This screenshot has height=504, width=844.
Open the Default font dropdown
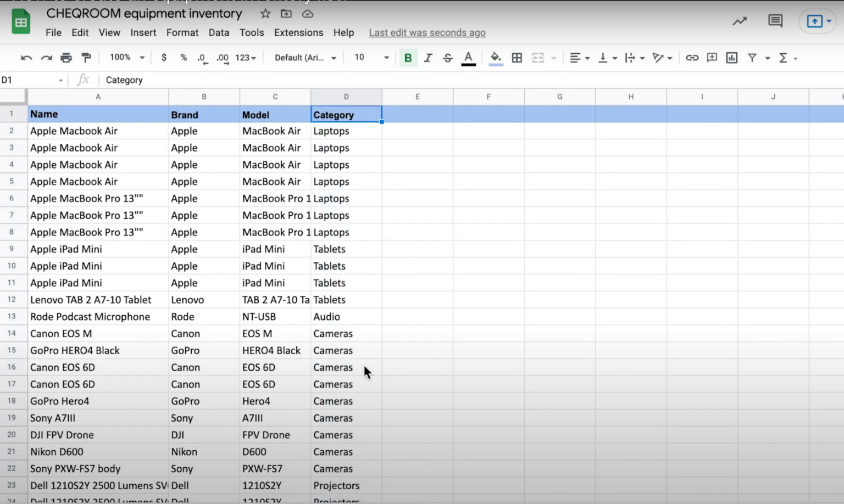click(306, 58)
